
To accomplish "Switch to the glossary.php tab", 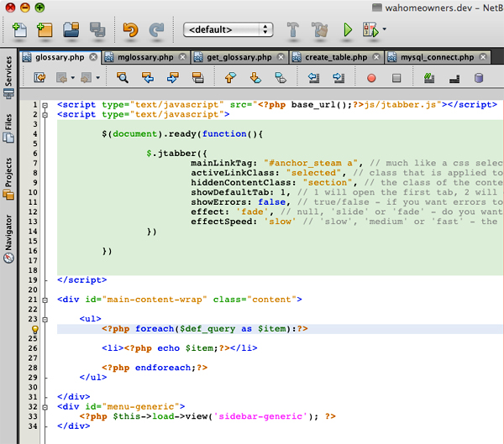I will pyautogui.click(x=60, y=57).
